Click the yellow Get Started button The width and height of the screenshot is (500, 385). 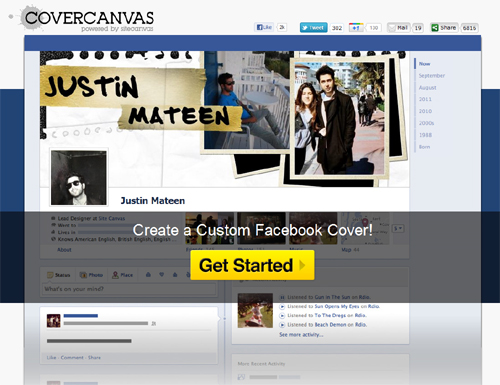point(252,265)
